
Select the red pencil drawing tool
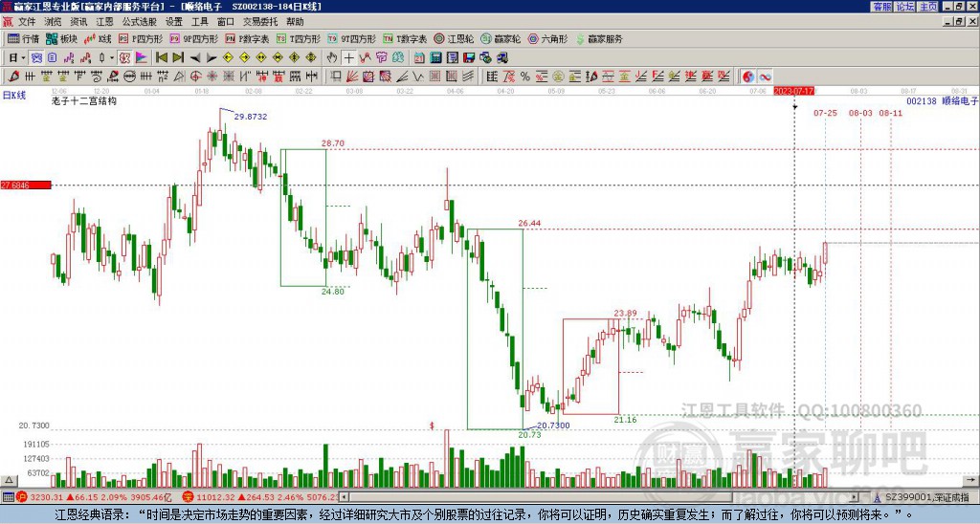[x=12, y=76]
